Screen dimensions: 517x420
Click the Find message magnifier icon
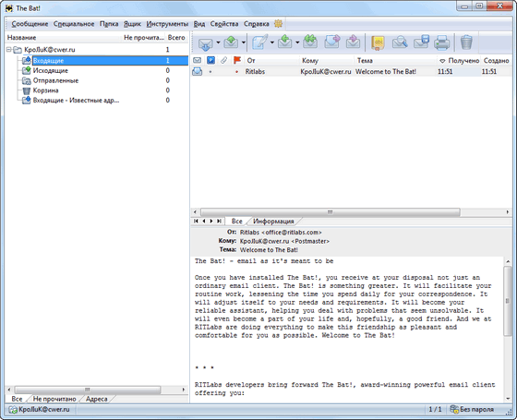(x=400, y=42)
